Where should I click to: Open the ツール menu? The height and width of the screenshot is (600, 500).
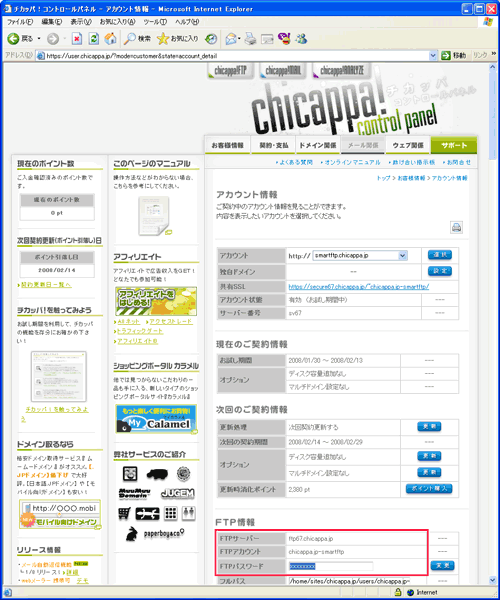(155, 22)
